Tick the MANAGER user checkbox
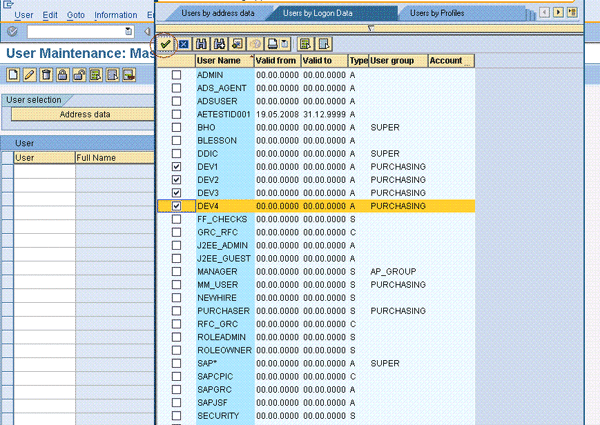The height and width of the screenshot is (425, 600). 177,271
